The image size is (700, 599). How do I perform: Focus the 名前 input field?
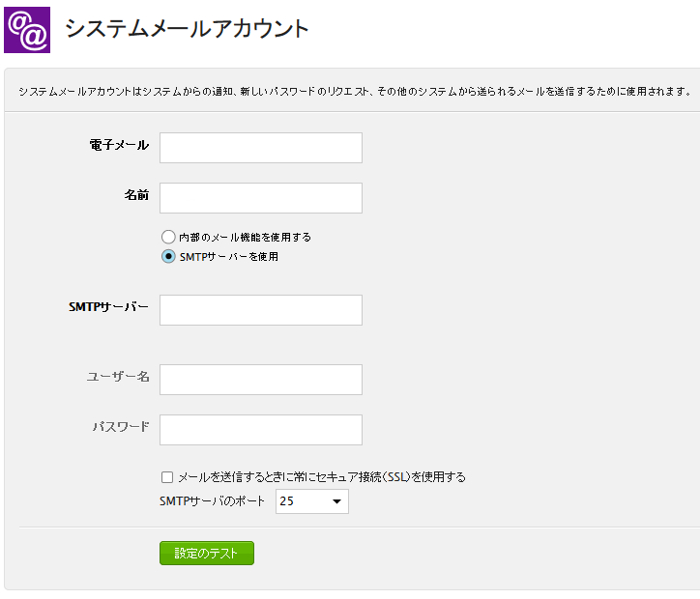pyautogui.click(x=261, y=198)
